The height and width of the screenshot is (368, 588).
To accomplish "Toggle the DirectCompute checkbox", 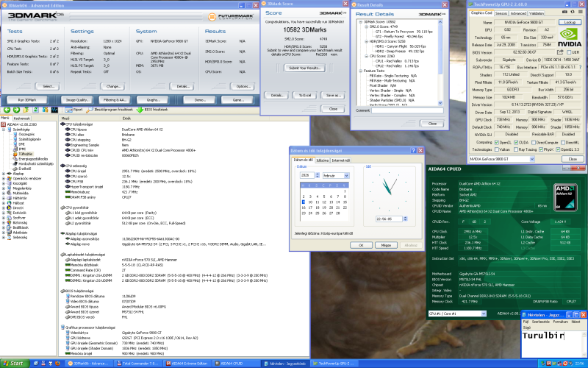I will coord(534,142).
